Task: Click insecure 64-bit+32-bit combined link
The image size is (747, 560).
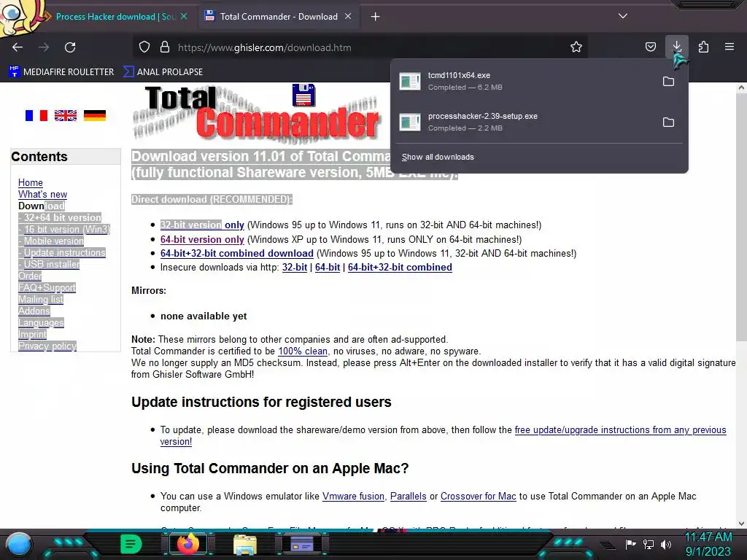Action: coord(400,267)
